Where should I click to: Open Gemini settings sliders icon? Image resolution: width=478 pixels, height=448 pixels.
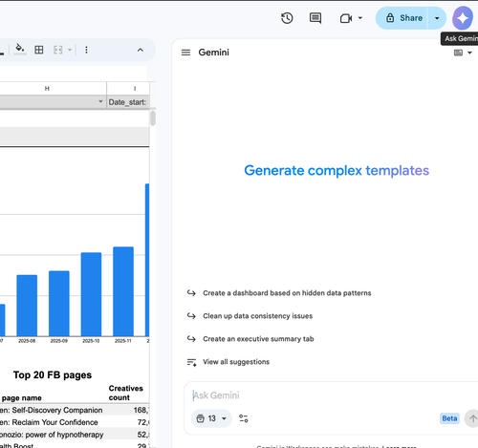[x=244, y=418]
